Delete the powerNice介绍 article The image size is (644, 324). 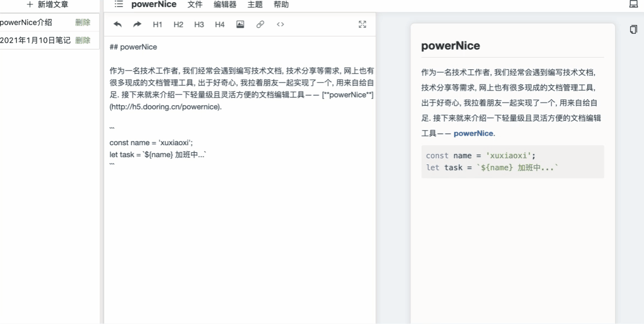click(82, 22)
